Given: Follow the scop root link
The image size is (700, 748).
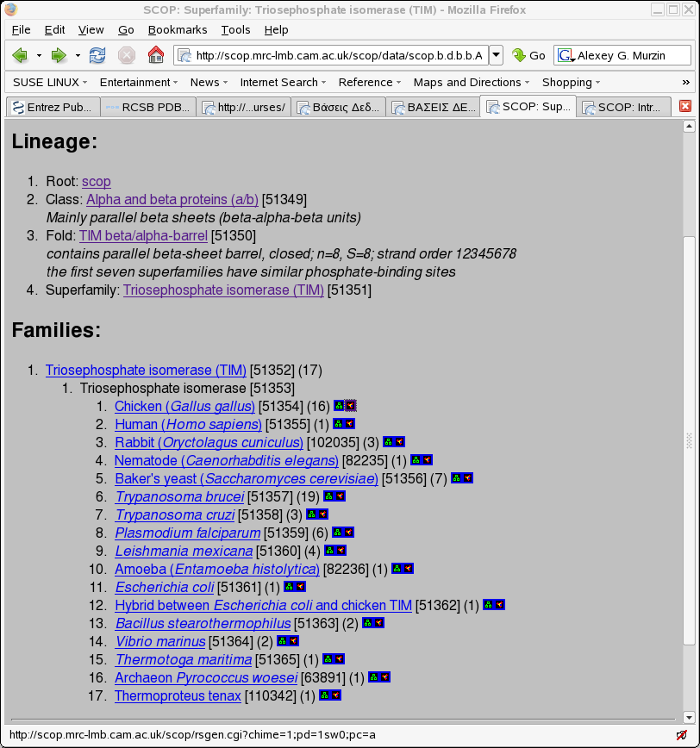Looking at the screenshot, I should (97, 182).
